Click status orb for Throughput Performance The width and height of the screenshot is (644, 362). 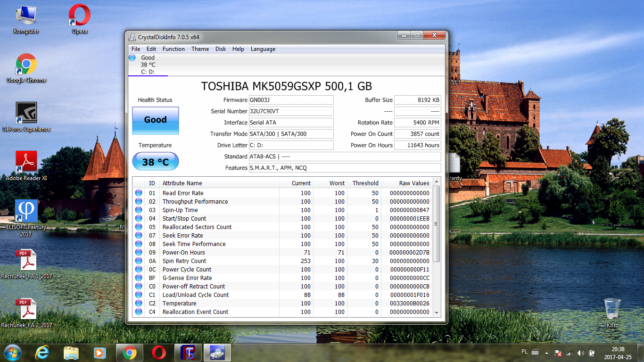pos(139,201)
